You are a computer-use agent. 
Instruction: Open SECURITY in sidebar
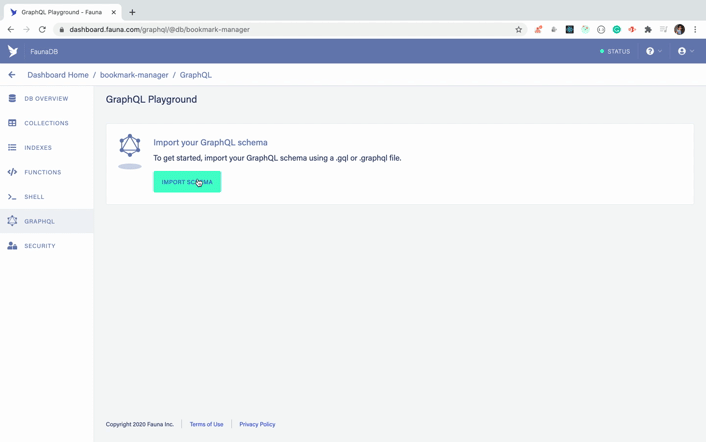tap(40, 246)
